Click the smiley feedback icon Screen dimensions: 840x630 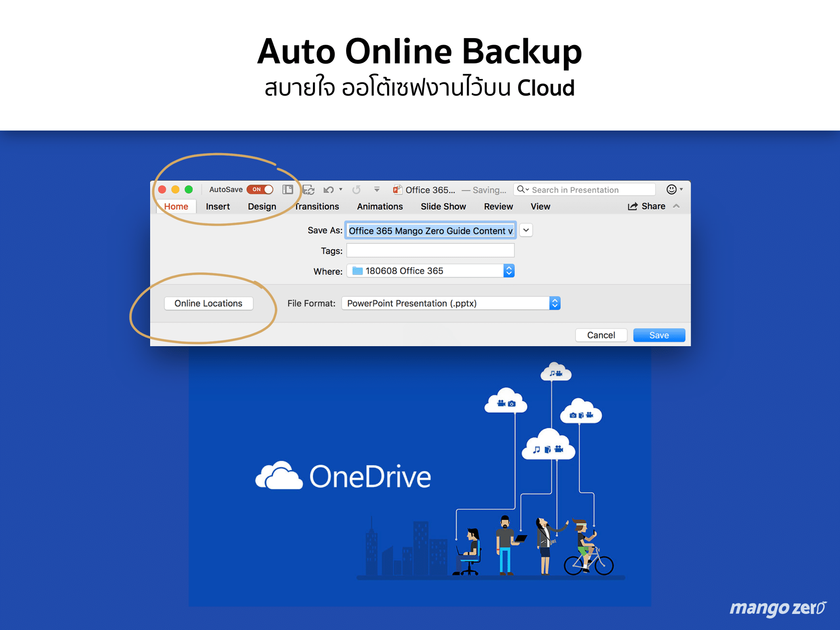click(x=671, y=189)
